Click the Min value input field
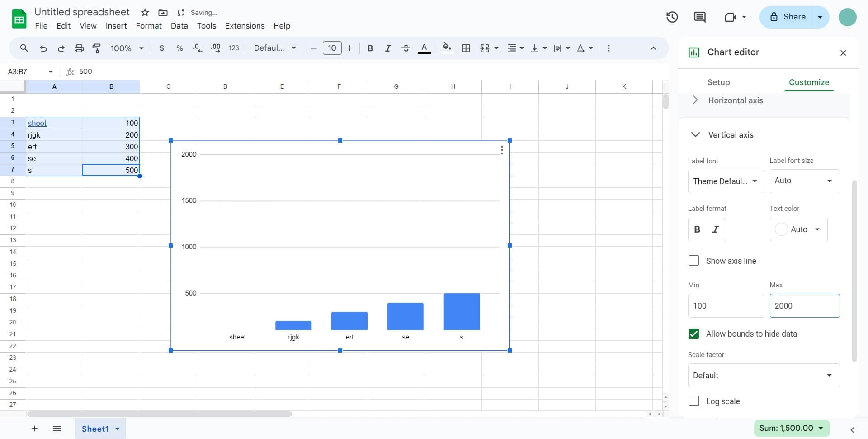Screen dimensions: 868x439 (725, 306)
